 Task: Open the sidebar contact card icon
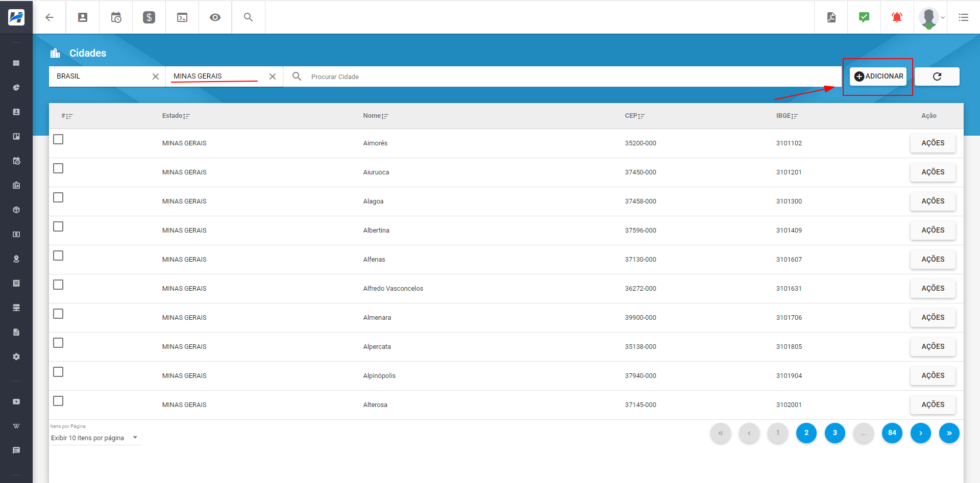16,112
